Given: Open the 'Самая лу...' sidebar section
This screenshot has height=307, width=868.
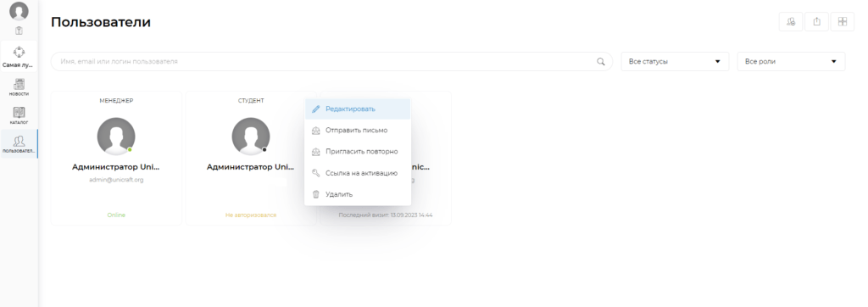Looking at the screenshot, I should point(19,57).
